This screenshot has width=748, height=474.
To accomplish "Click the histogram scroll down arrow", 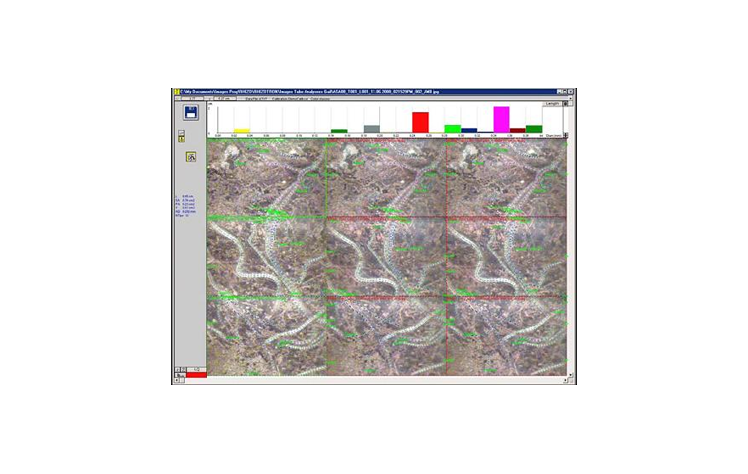I will pyautogui.click(x=568, y=134).
